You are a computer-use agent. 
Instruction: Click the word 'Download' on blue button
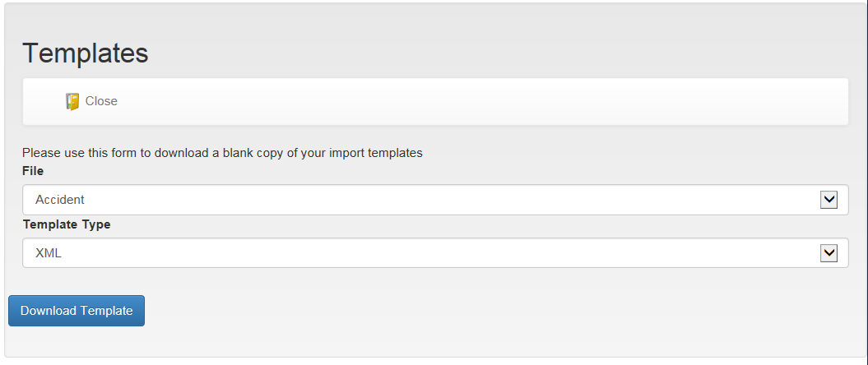(x=49, y=311)
